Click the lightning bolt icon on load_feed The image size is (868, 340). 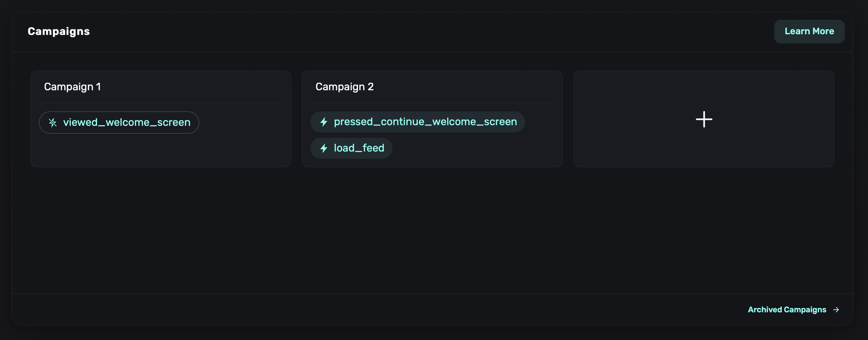click(x=324, y=148)
